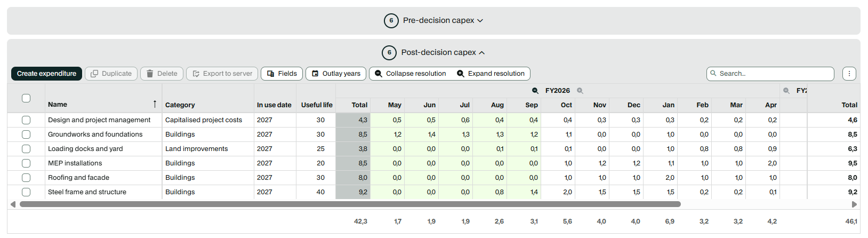Click the horizontal scrollbar thumb

click(x=350, y=204)
